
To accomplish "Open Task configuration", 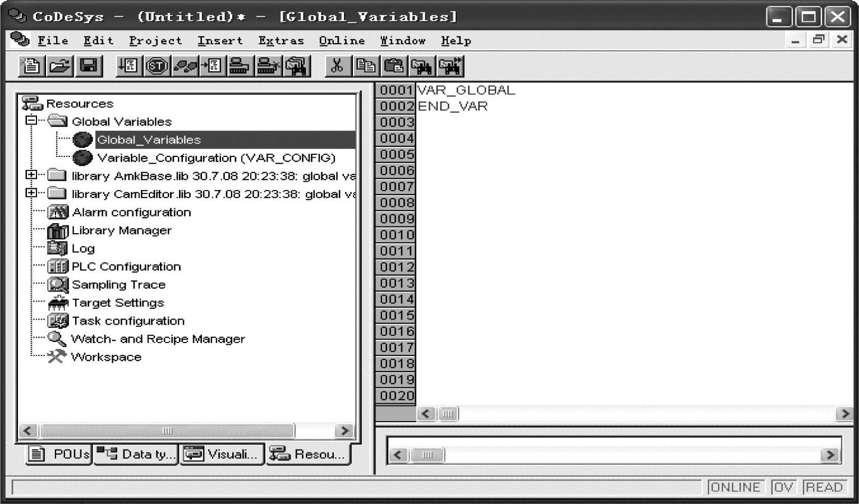I will click(x=128, y=321).
